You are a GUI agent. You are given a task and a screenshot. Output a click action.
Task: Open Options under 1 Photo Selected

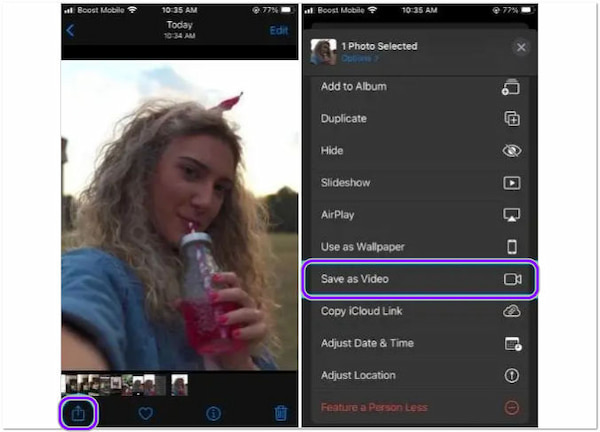coord(362,58)
